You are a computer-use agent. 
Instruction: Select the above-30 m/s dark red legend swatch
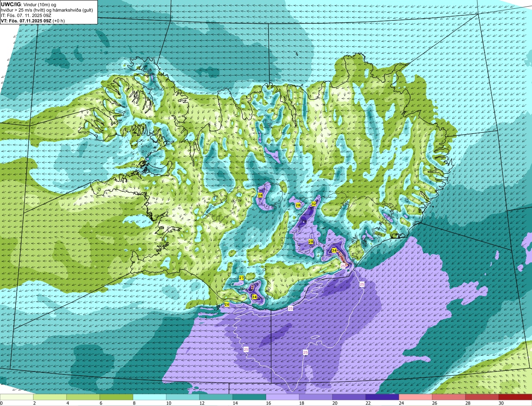coord(515,397)
